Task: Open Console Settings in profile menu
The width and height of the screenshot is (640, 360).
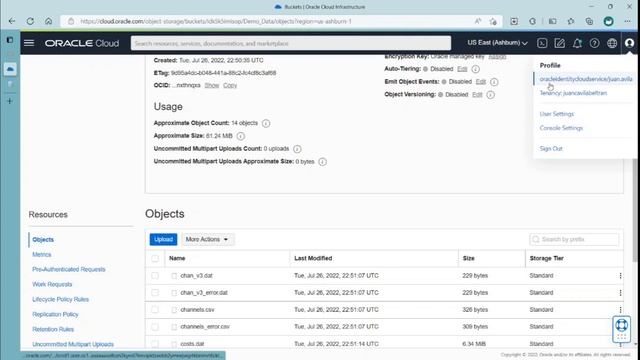Action: (x=561, y=128)
